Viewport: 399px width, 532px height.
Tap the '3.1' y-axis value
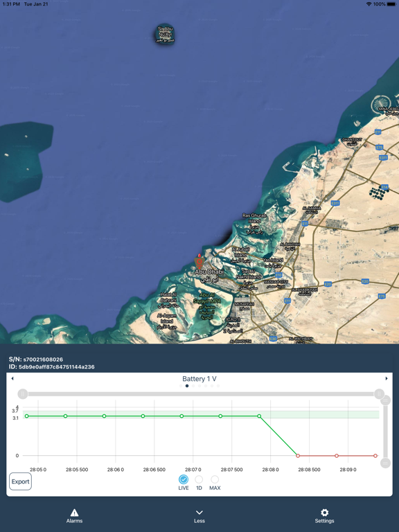[16, 418]
